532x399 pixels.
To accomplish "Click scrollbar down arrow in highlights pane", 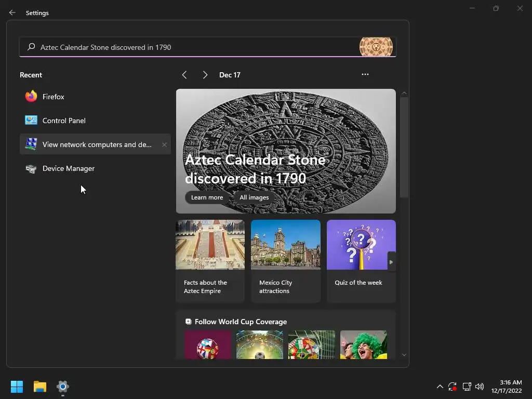I will click(404, 355).
